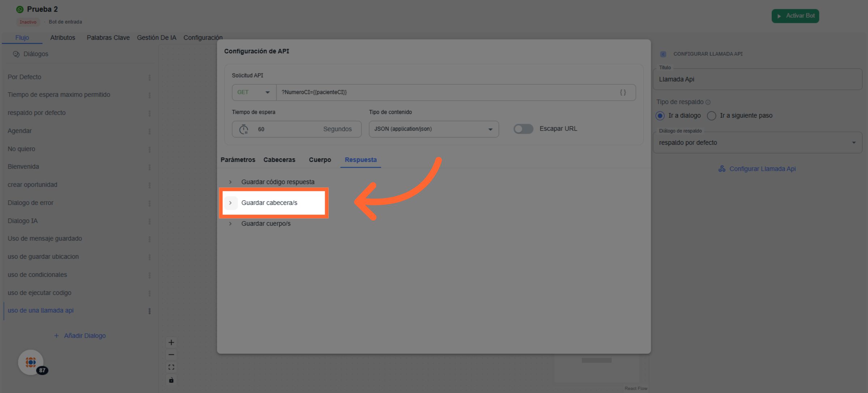Click the Activar Bot button
The width and height of the screenshot is (868, 393).
coord(795,16)
